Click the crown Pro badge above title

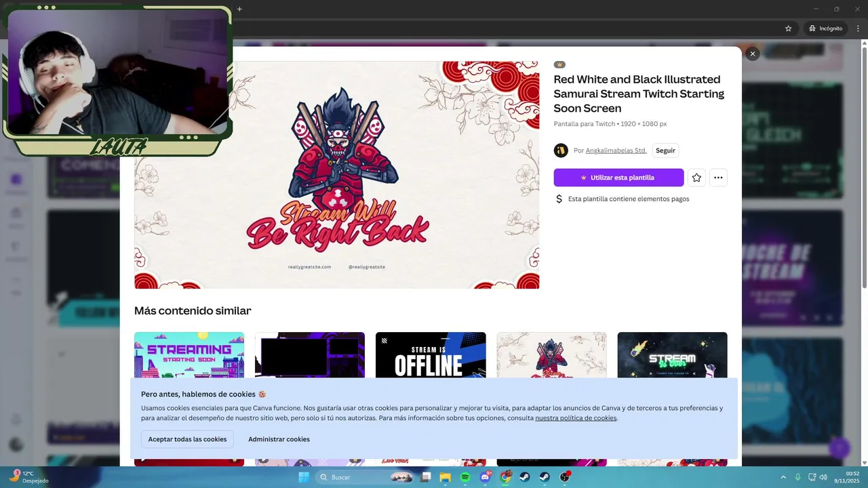click(559, 64)
